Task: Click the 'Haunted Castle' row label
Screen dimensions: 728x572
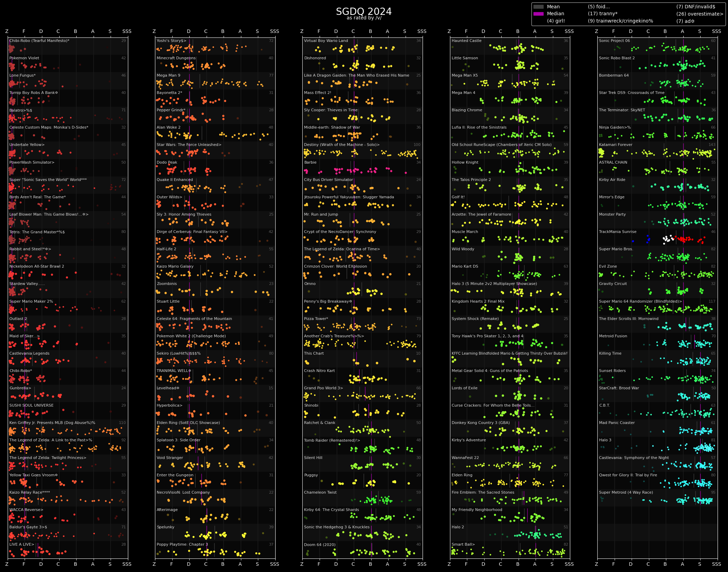Action: (x=467, y=41)
